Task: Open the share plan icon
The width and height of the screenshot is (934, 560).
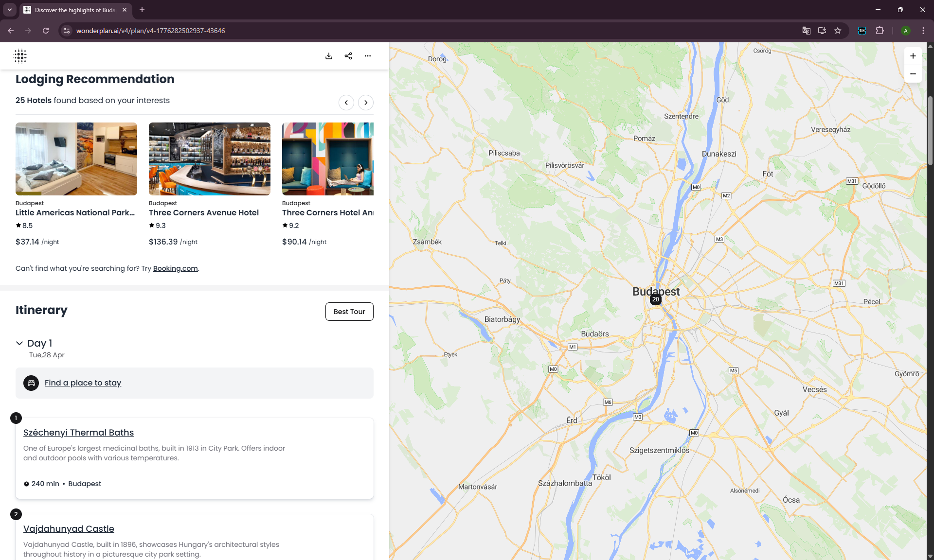Action: click(x=348, y=56)
